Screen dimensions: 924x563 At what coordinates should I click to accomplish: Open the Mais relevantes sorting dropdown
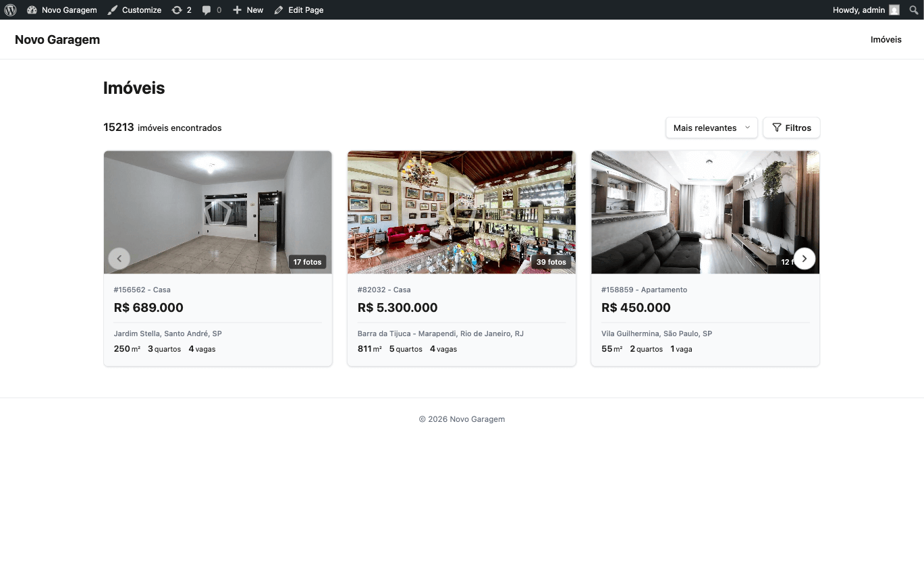pyautogui.click(x=711, y=128)
